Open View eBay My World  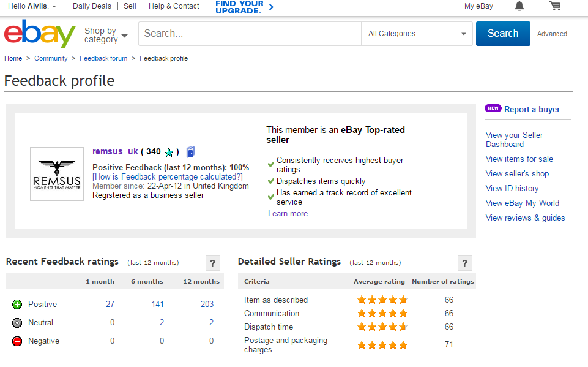click(523, 203)
